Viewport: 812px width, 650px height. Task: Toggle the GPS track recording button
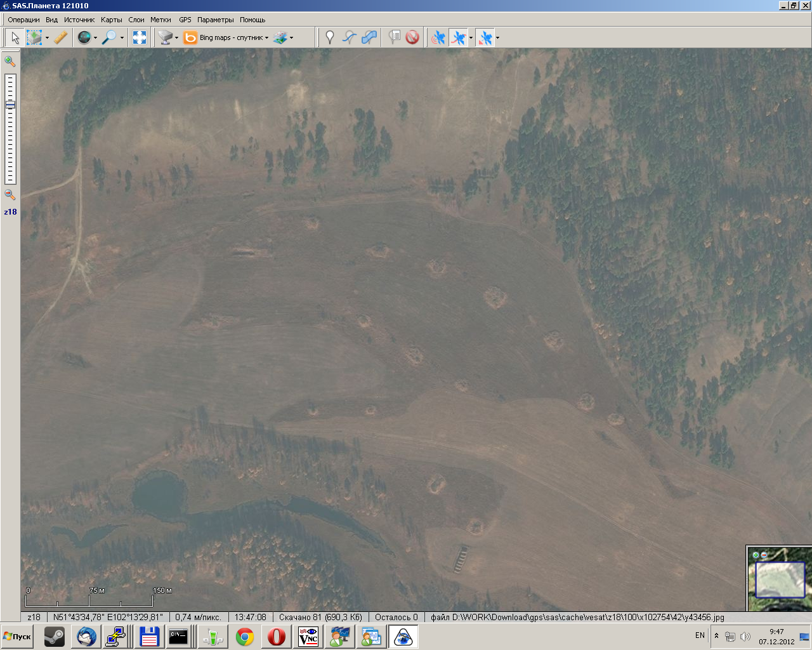click(x=457, y=38)
